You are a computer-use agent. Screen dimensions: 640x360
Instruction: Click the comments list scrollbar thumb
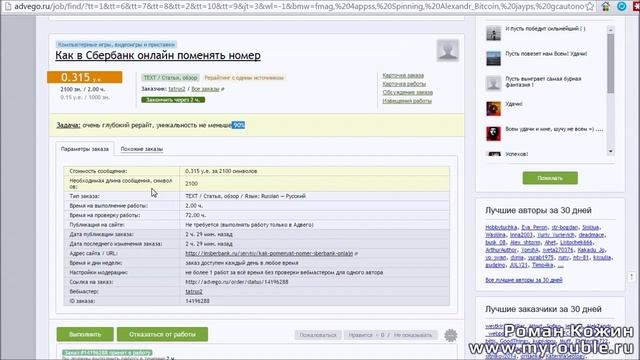(611, 63)
